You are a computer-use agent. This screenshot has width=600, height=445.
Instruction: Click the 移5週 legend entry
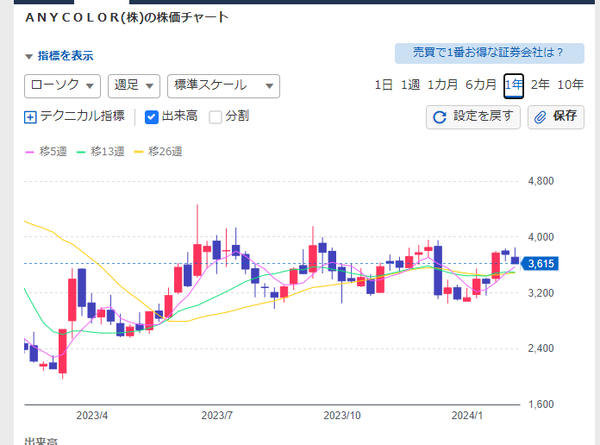pyautogui.click(x=46, y=152)
